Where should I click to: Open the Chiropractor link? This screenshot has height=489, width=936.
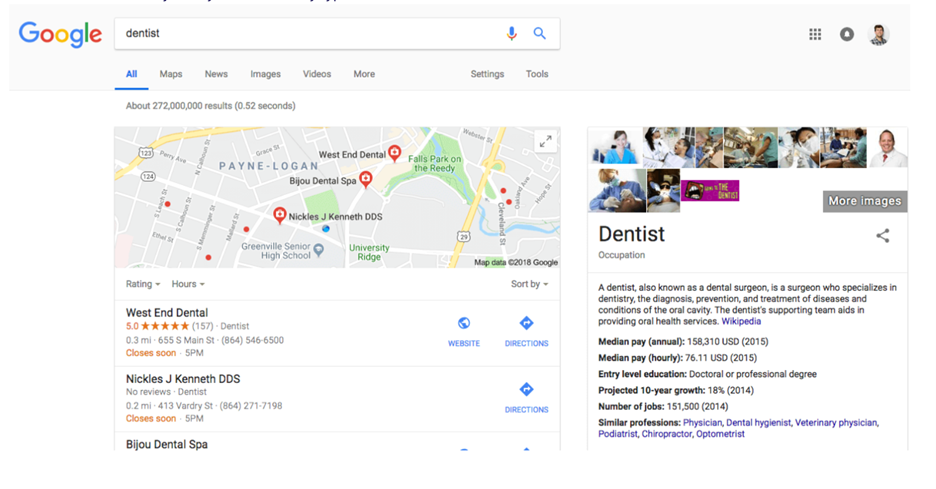[x=667, y=434]
